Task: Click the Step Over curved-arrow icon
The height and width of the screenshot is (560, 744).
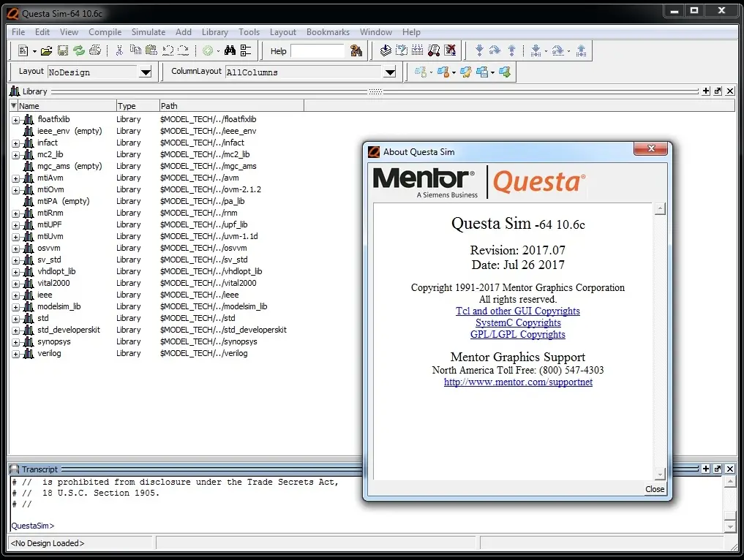Action: click(x=495, y=50)
